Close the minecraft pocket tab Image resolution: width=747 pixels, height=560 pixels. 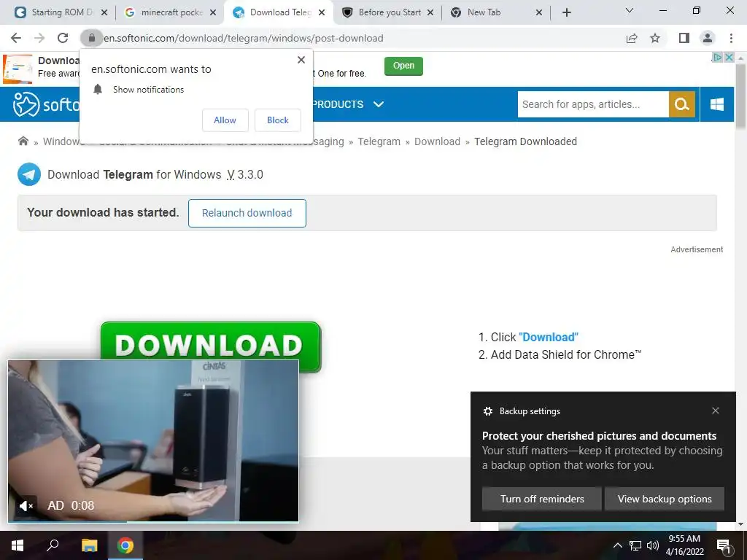coord(214,12)
